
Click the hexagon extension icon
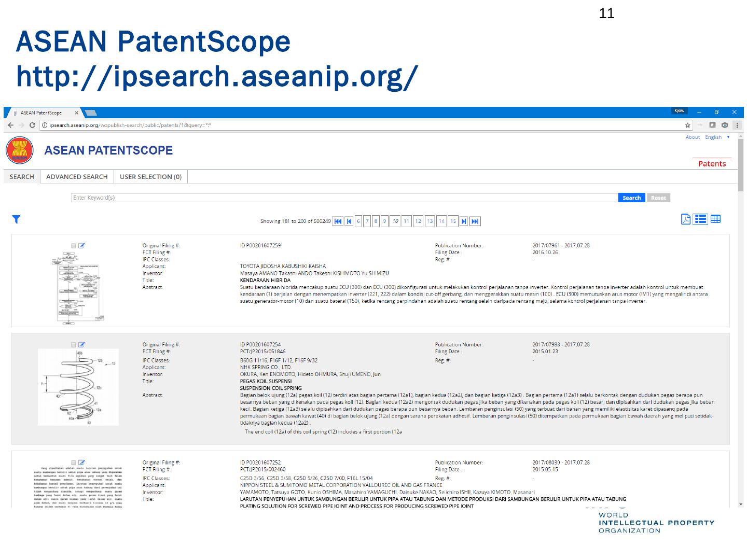725,125
